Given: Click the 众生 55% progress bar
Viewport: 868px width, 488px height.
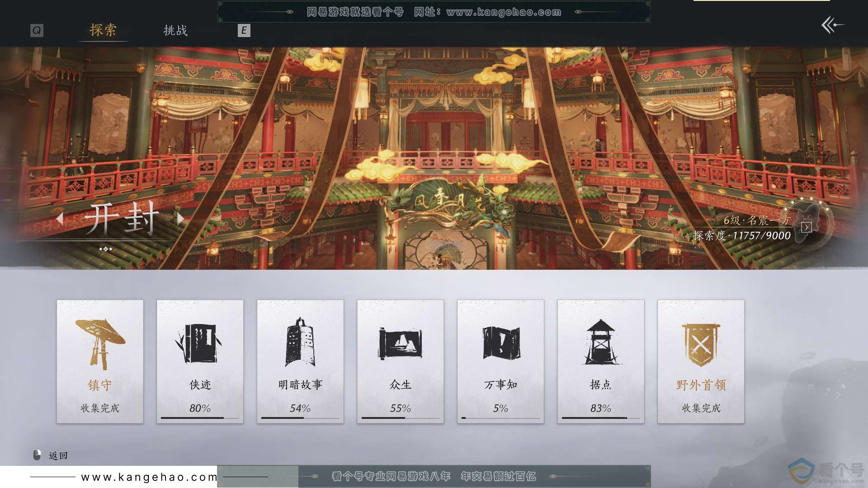Looking at the screenshot, I should 401,418.
